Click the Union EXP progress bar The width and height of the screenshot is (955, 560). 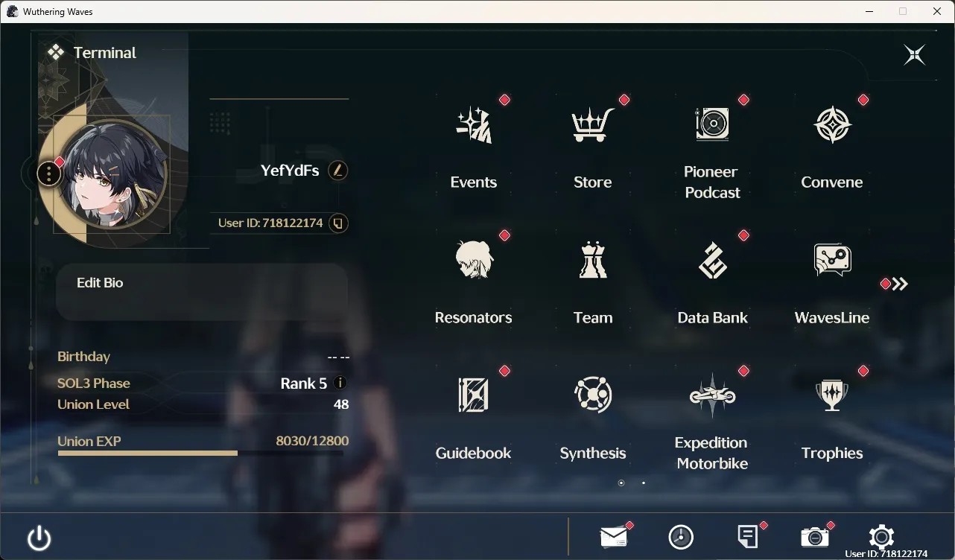200,453
